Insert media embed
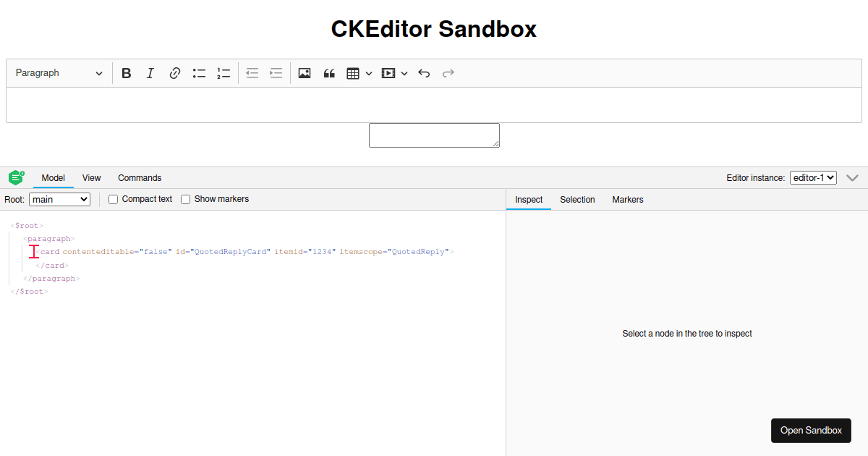Screen dimensions: 868x456 [388, 73]
